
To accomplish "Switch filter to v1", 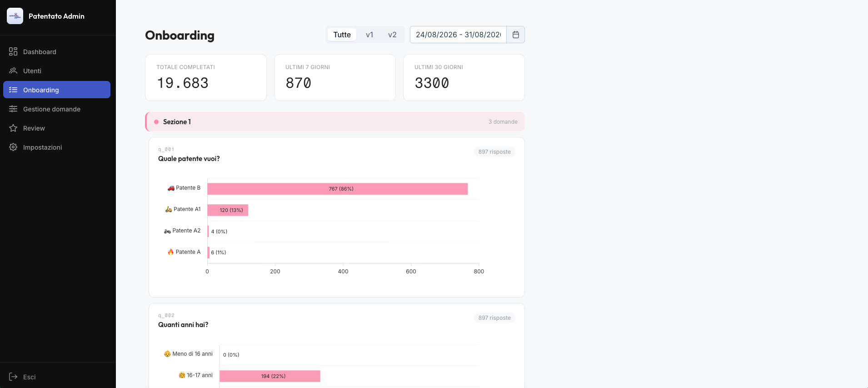I will tap(369, 35).
